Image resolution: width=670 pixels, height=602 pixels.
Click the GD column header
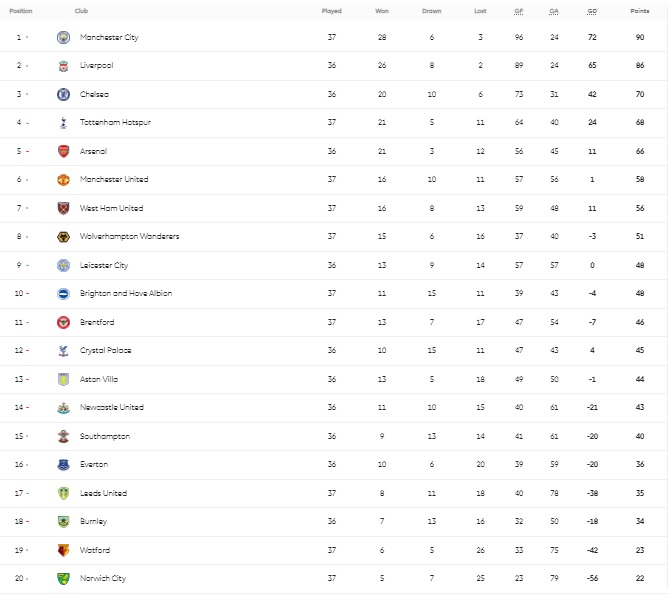pyautogui.click(x=592, y=11)
